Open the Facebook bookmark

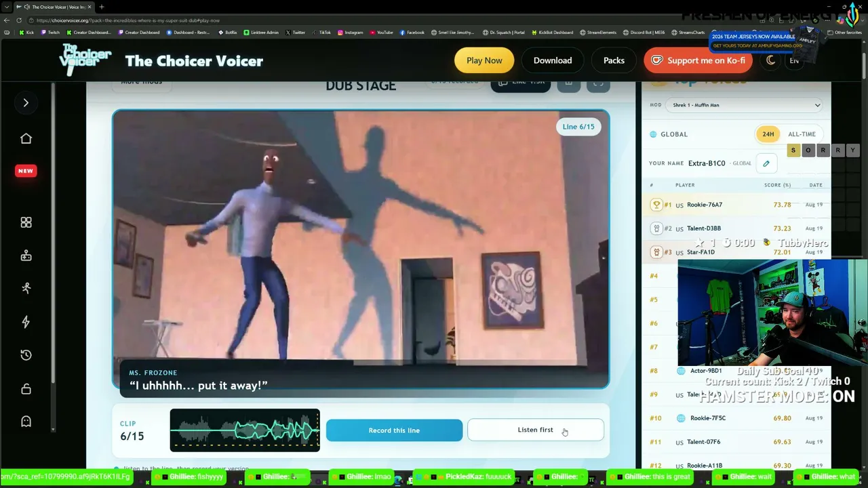click(x=412, y=33)
